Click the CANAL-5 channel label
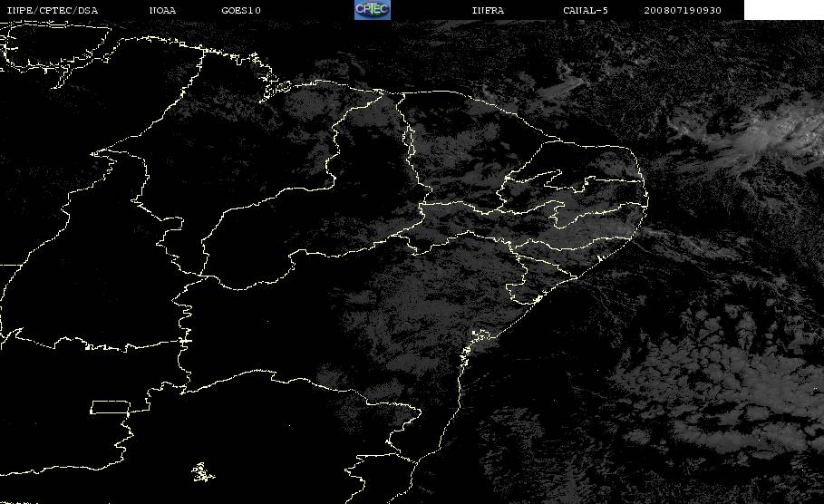Image resolution: width=824 pixels, height=504 pixels. 586,11
